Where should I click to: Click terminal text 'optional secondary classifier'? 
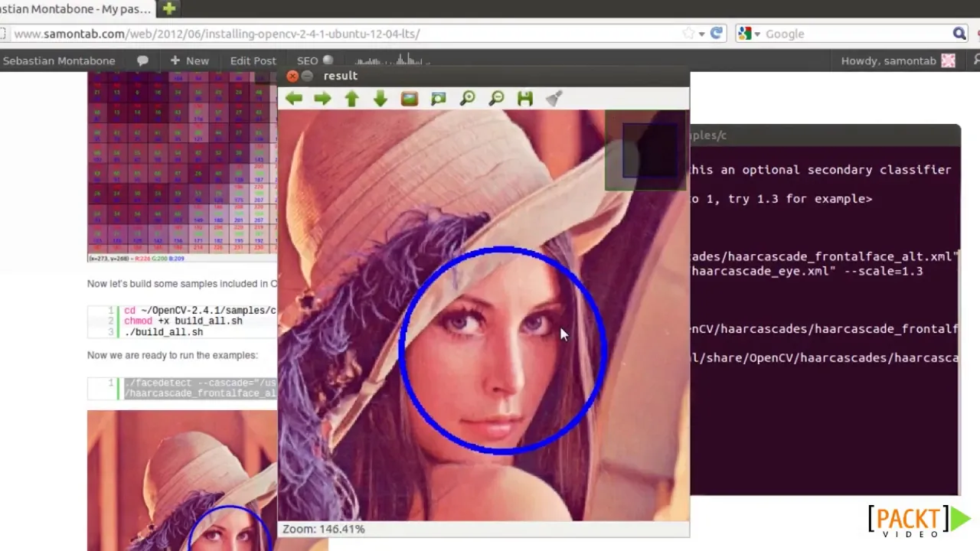[846, 170]
